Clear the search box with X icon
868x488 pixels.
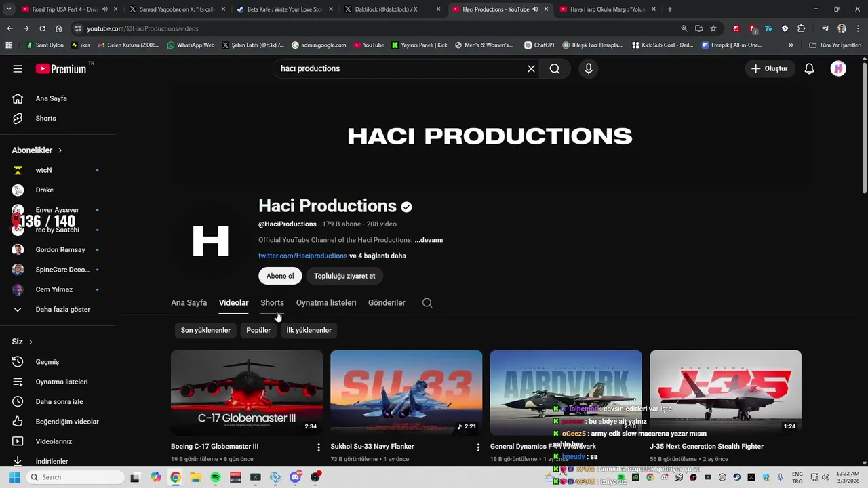tap(531, 68)
